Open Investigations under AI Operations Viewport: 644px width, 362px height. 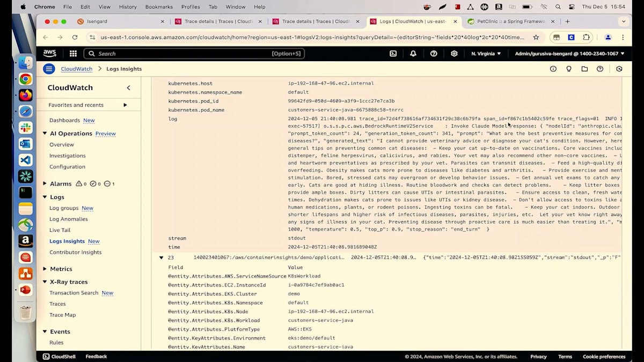(68, 156)
